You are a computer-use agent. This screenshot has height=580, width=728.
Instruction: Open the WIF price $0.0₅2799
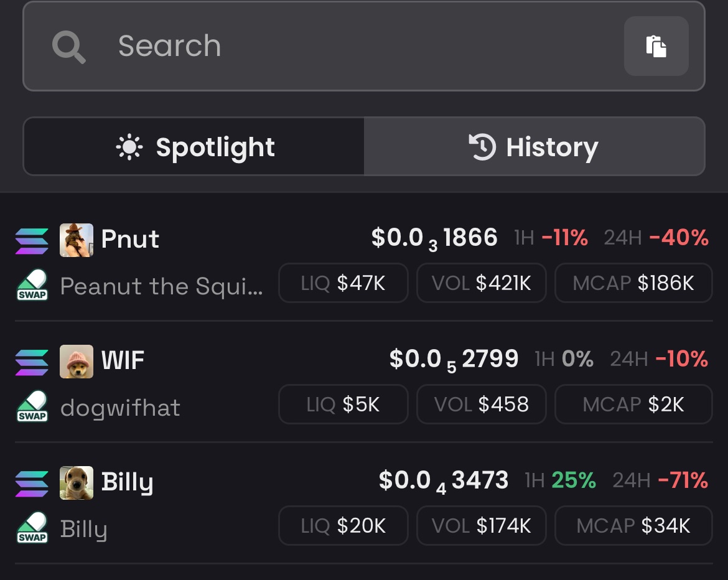[x=454, y=360]
